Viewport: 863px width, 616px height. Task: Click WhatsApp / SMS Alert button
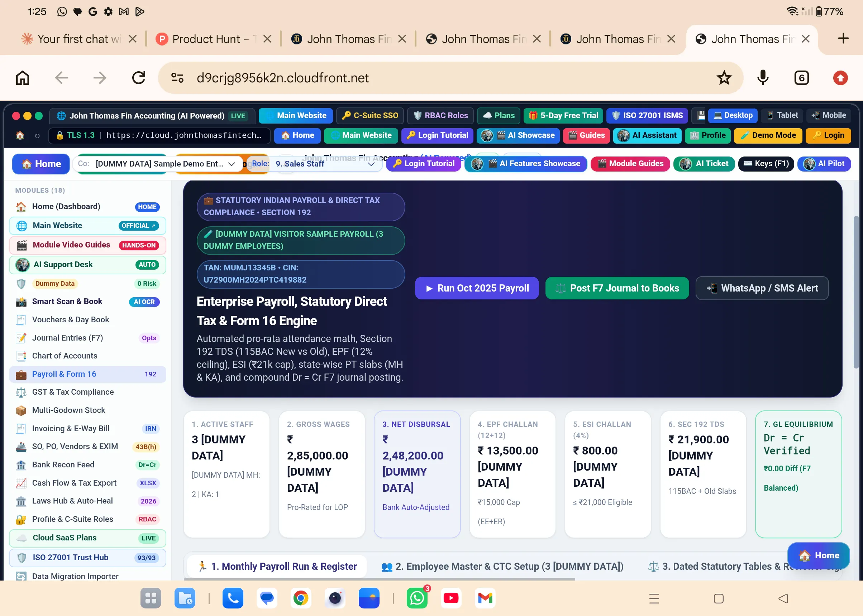point(762,288)
